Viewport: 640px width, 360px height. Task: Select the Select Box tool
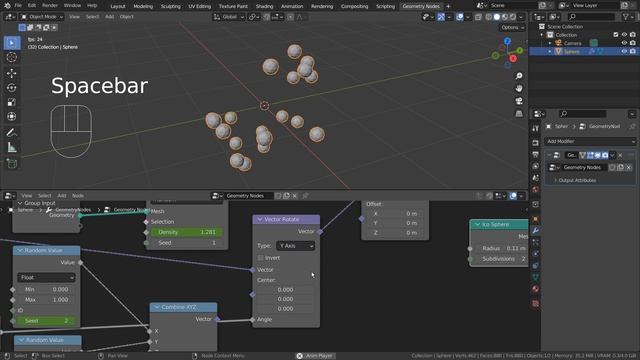coord(12,42)
